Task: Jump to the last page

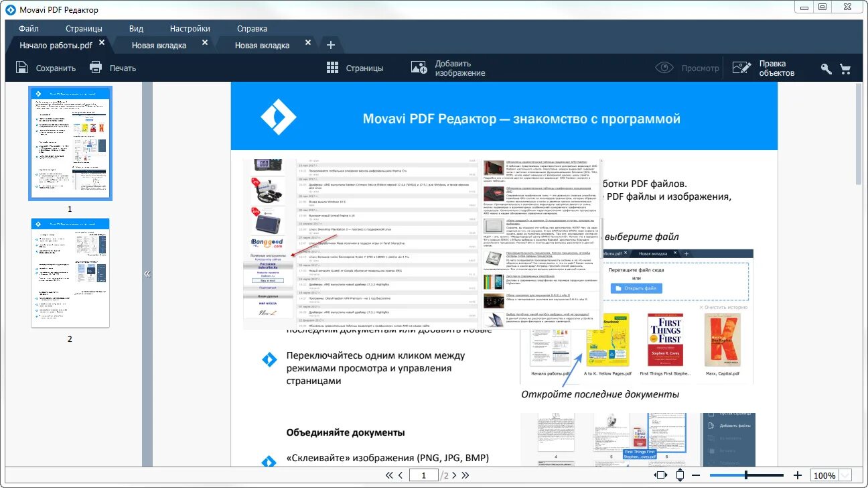Action: (x=465, y=475)
